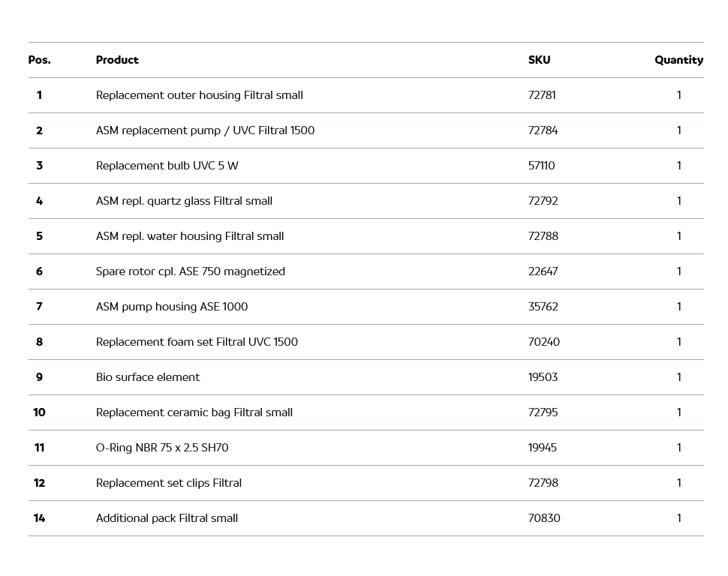
Task: Click O-Ring NBR 75 x 2.5 SH70
Action: [161, 448]
